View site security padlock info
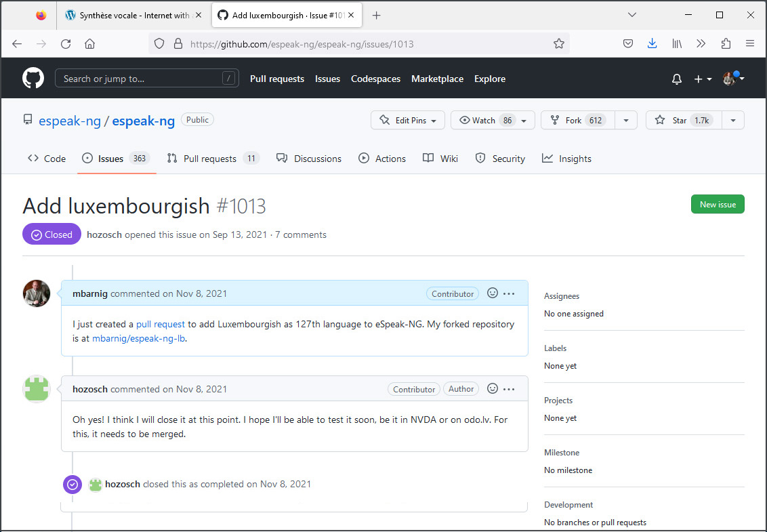Screen dimensions: 767x532 pos(178,44)
